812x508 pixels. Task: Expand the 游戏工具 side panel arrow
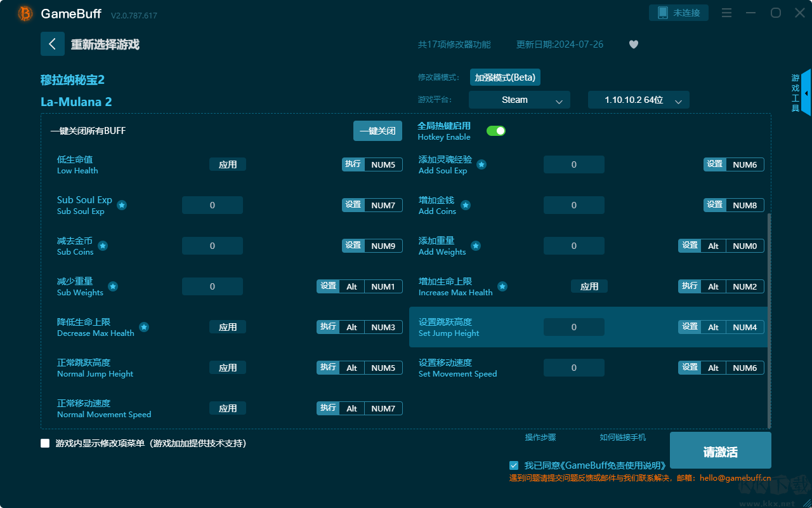pos(806,93)
